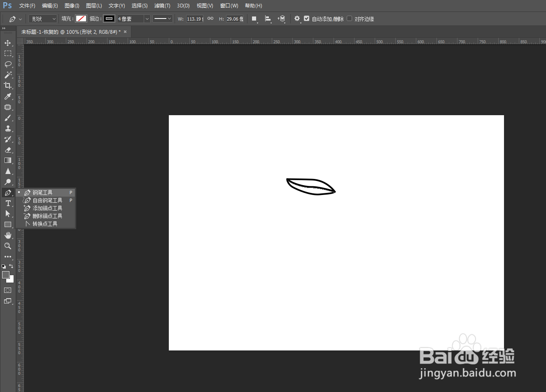This screenshot has height=392, width=546.
Task: Open the 图层(L) menu
Action: tap(94, 6)
